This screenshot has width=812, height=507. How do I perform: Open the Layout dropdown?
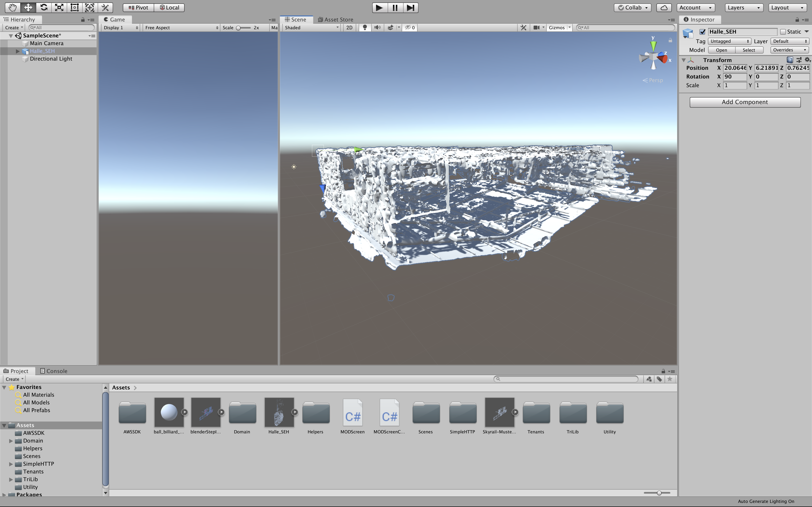point(787,7)
